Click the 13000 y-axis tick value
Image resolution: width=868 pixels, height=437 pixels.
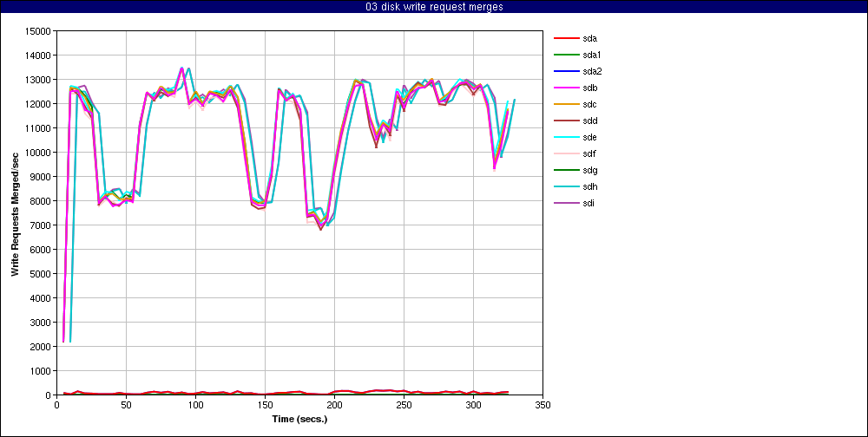click(38, 80)
